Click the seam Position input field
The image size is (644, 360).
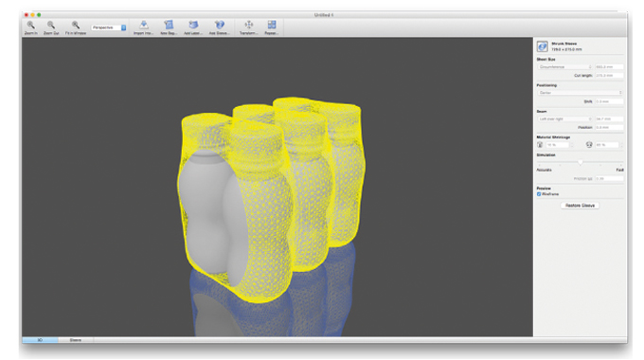pyautogui.click(x=609, y=127)
